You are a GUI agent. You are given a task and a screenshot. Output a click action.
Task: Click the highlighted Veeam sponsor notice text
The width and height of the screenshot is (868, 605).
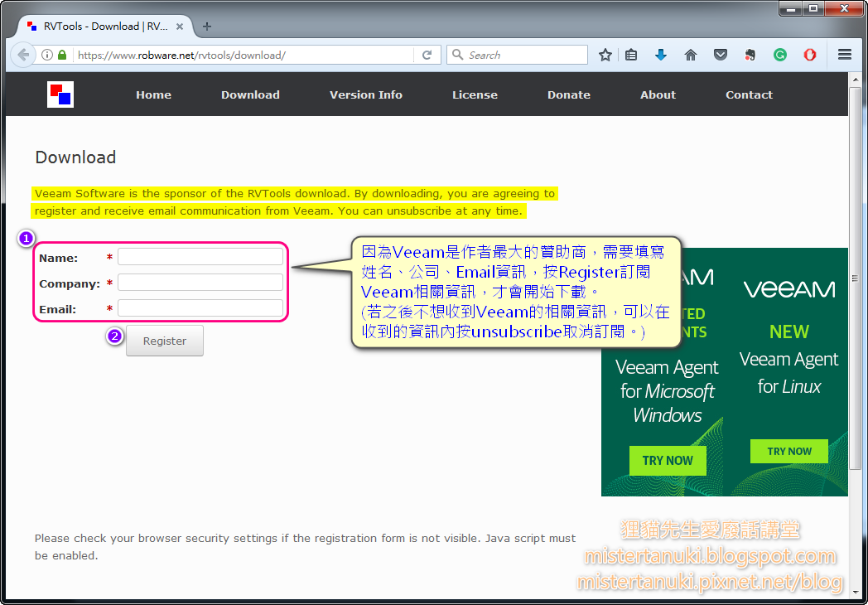pyautogui.click(x=294, y=202)
